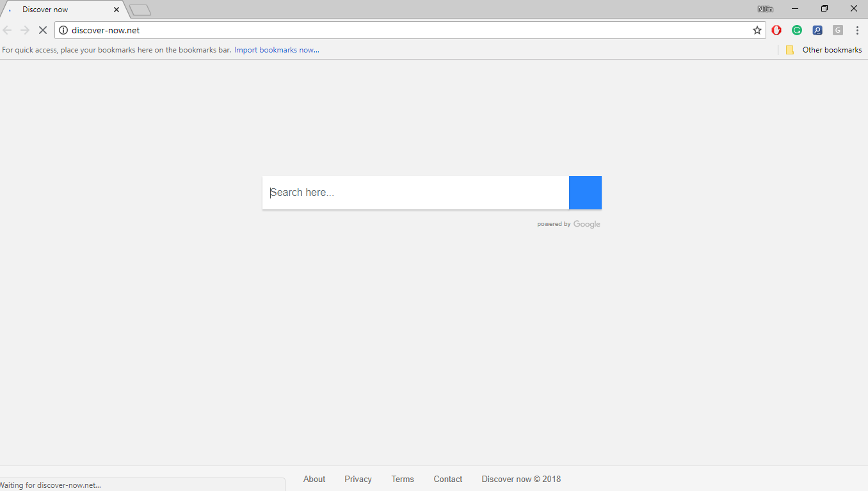The width and height of the screenshot is (868, 491).
Task: Click the back navigation arrow
Action: (x=7, y=29)
